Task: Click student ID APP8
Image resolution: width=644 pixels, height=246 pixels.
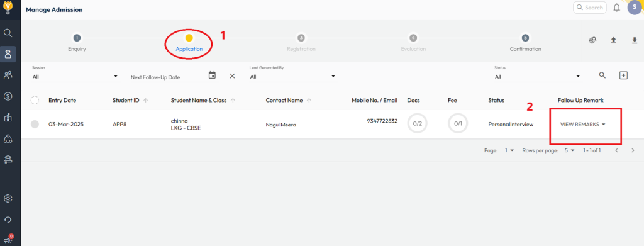Action: point(119,125)
